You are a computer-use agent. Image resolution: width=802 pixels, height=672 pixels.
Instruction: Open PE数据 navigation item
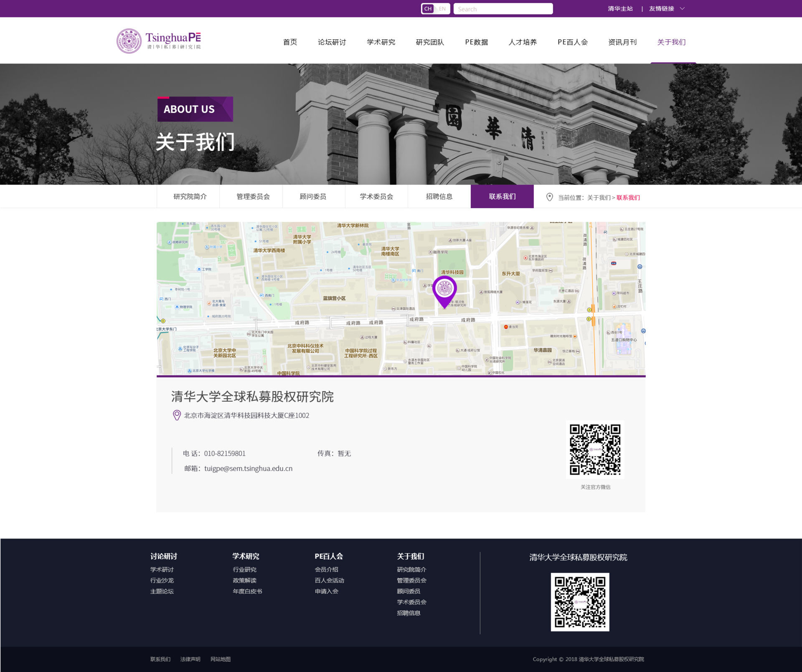point(477,42)
